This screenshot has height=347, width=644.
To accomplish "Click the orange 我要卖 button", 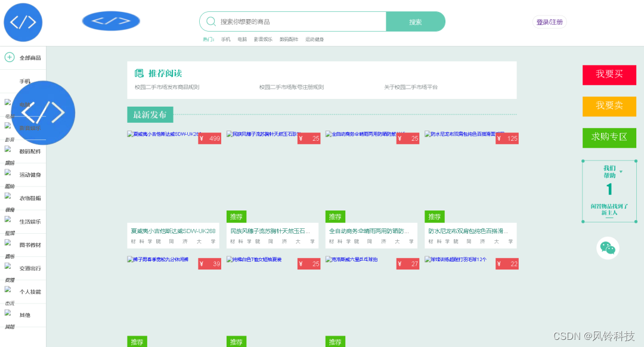I will (609, 106).
